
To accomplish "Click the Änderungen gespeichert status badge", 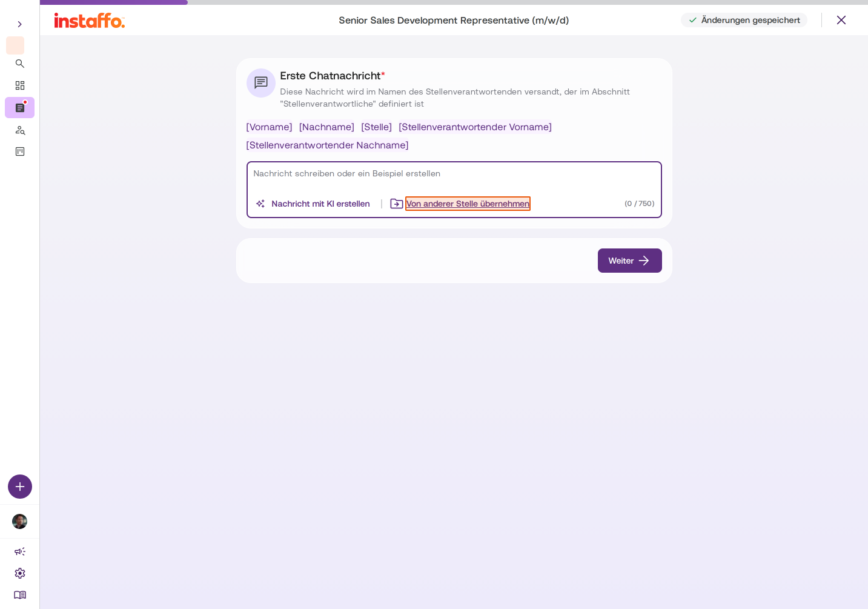I will (x=744, y=20).
